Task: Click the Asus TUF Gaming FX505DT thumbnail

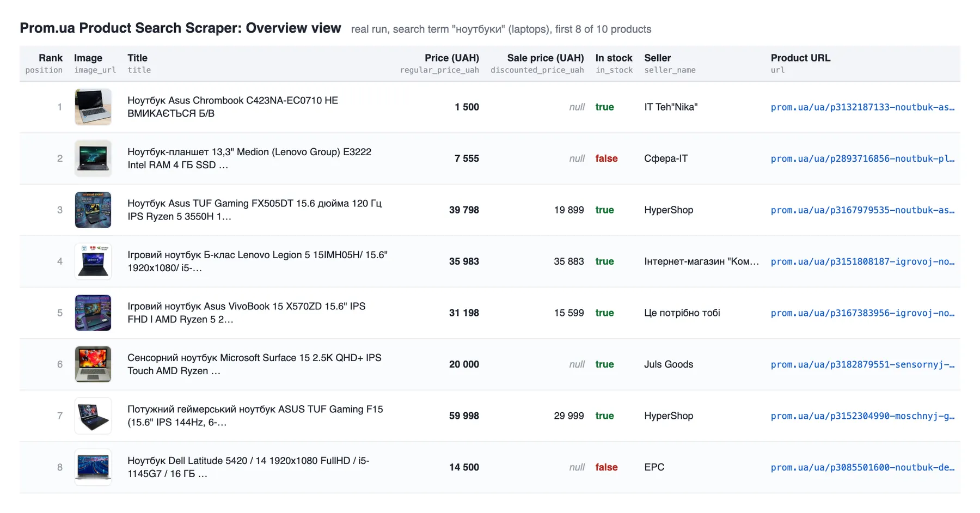Action: point(93,210)
